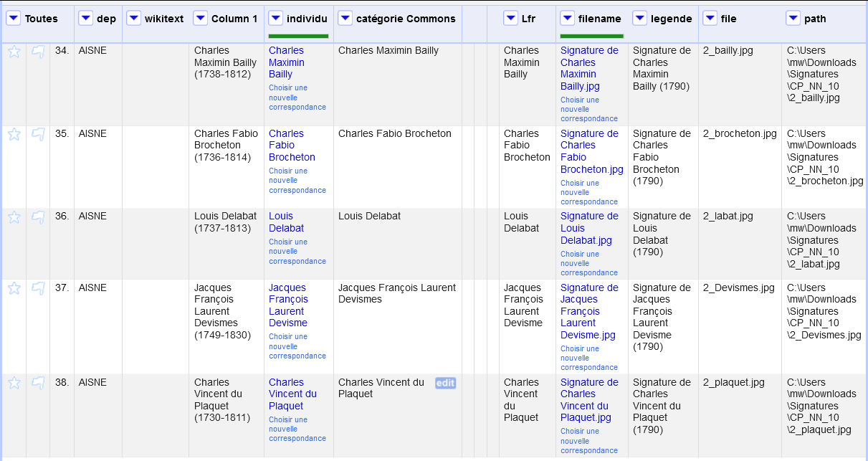Star row 35 Charles Fabio Brocheton
Viewport: 868px width, 461px height.
coord(14,134)
